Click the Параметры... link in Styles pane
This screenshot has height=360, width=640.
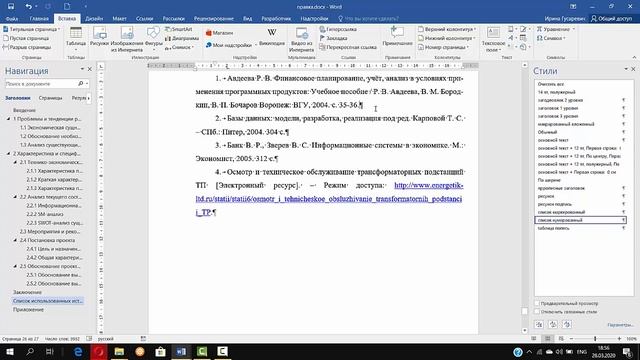click(x=620, y=325)
